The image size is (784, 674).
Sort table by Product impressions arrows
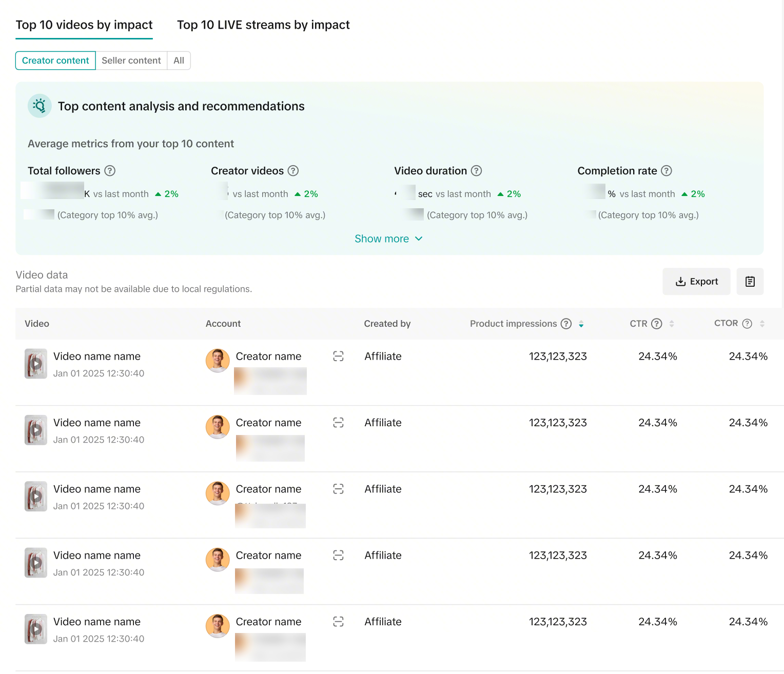coord(581,324)
